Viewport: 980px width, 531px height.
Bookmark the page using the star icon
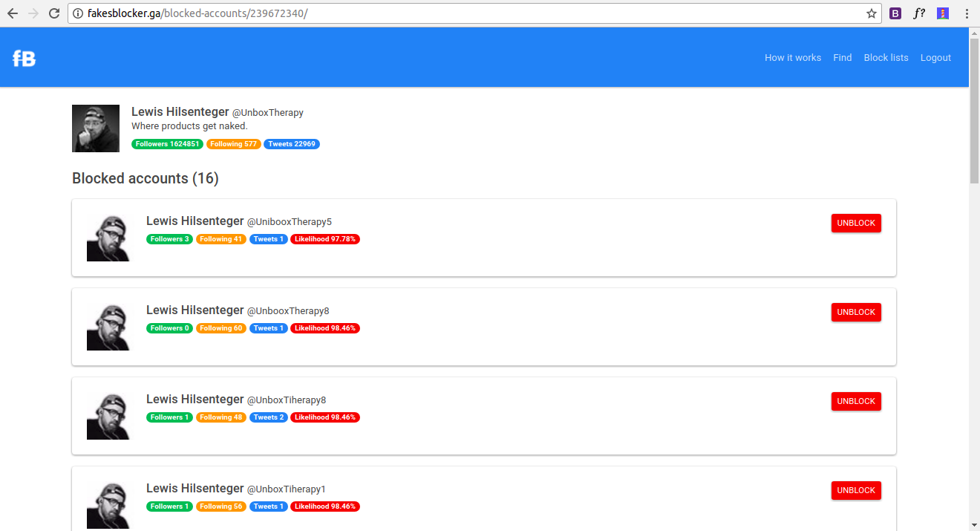click(x=871, y=13)
